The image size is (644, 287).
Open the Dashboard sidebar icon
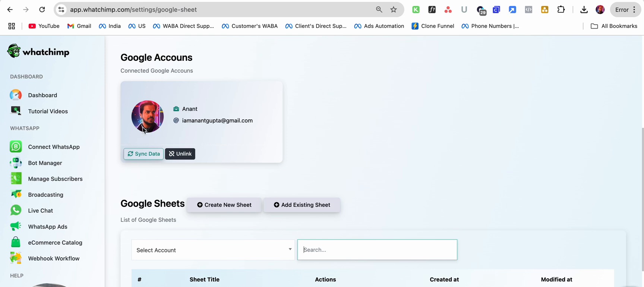click(16, 95)
